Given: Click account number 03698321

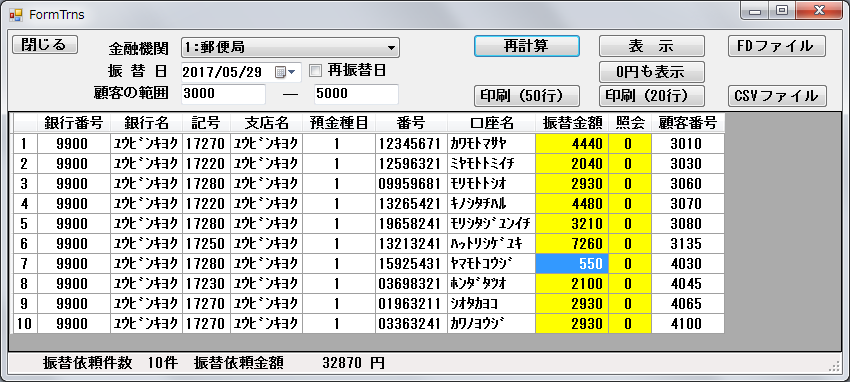Looking at the screenshot, I should (411, 284).
